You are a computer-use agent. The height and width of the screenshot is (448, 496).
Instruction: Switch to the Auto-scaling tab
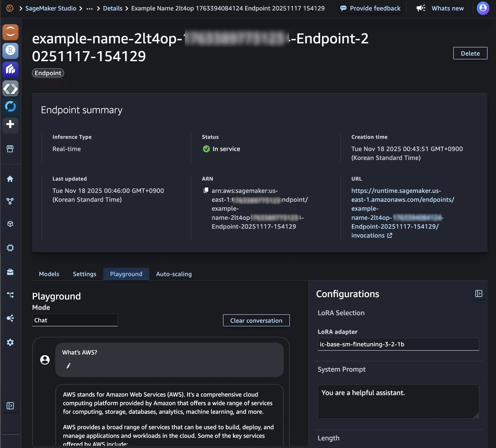[174, 274]
